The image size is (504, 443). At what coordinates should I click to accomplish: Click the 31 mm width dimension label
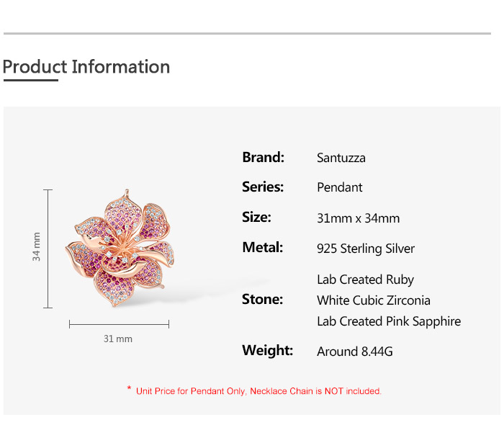tap(118, 339)
